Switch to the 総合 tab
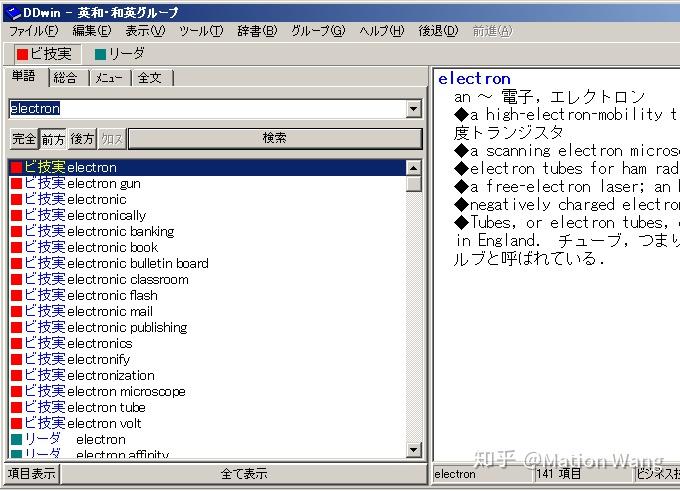This screenshot has height=491, width=680. (65, 78)
